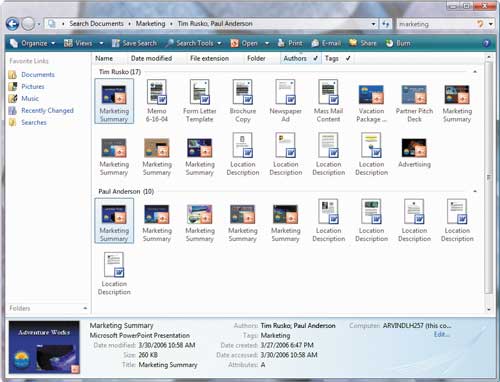Select Search Documents in the breadcrumb
The image size is (500, 382).
pos(96,24)
